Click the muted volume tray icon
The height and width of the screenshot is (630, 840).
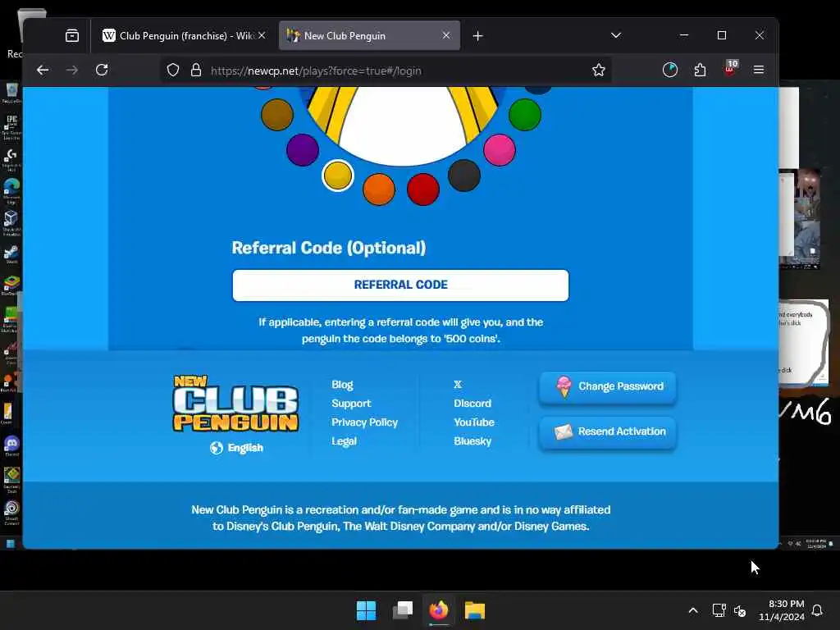tap(740, 610)
